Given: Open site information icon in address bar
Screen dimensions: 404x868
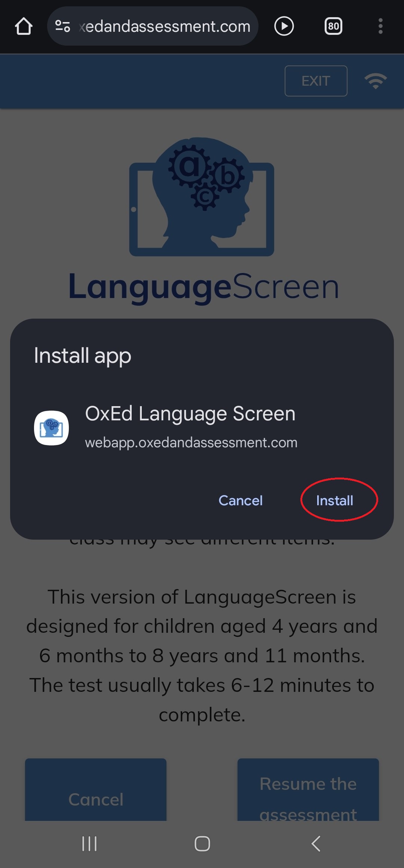Looking at the screenshot, I should point(62,26).
